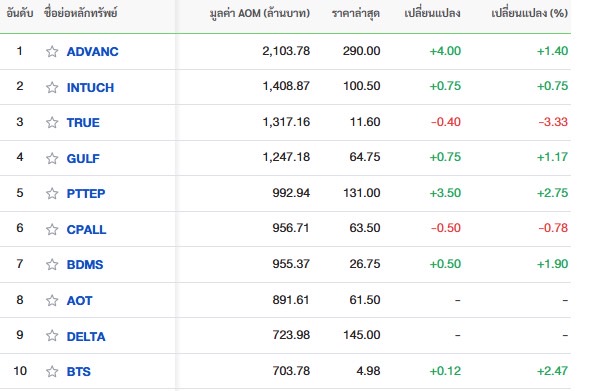The height and width of the screenshot is (391, 589).
Task: Sort by มูลค่า AOM column header
Action: click(260, 14)
